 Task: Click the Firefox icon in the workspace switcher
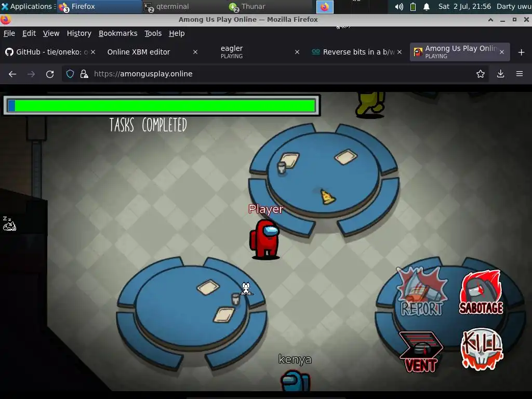325,7
